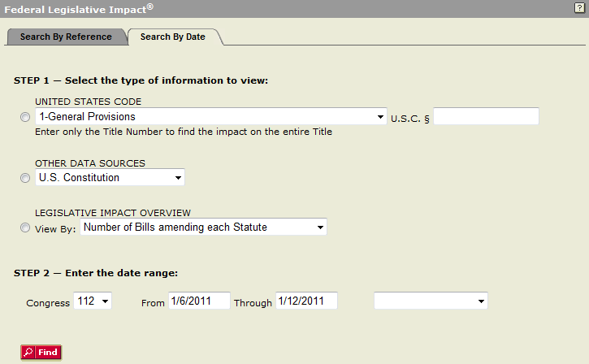589x364 pixels.
Task: Click the dropdown arrow of United States Code
Action: pyautogui.click(x=380, y=117)
